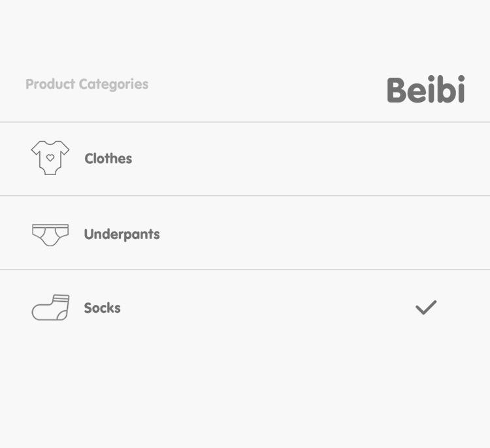Choose the Socks text label
Image resolution: width=490 pixels, height=448 pixels.
tap(102, 308)
